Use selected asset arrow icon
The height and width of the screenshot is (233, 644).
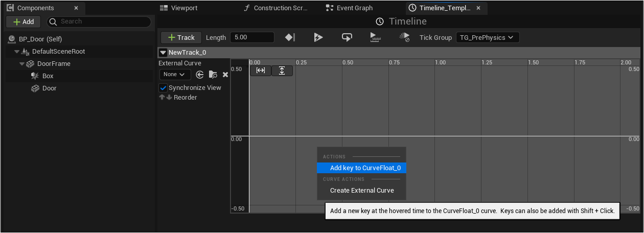point(200,75)
